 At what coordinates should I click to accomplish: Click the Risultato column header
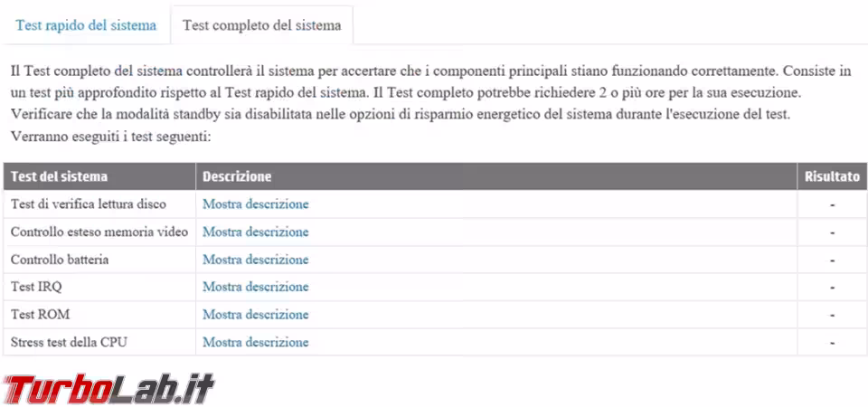[x=832, y=177]
